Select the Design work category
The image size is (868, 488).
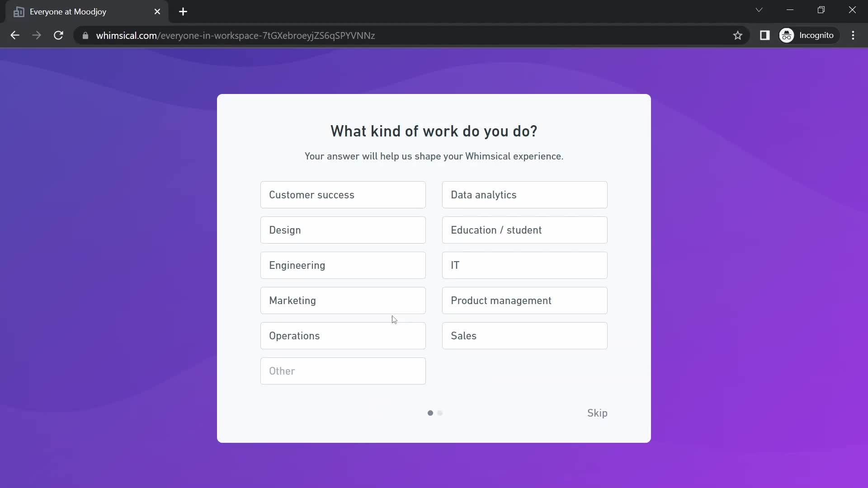(344, 230)
